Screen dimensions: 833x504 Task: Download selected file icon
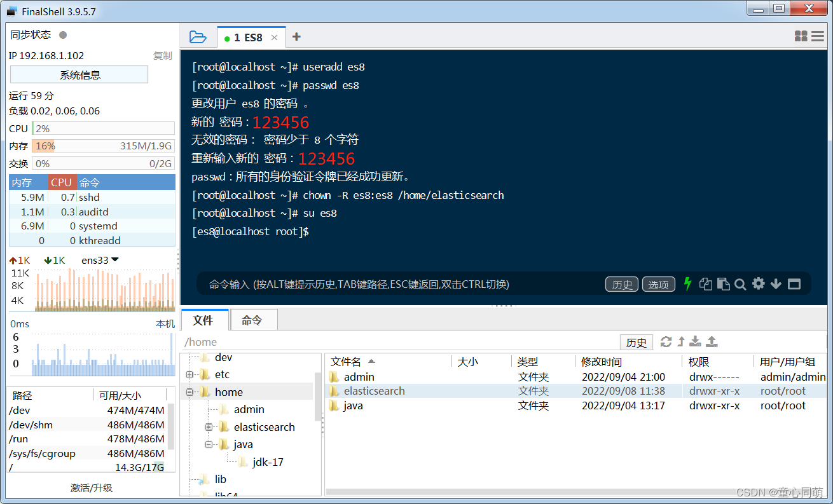point(696,342)
